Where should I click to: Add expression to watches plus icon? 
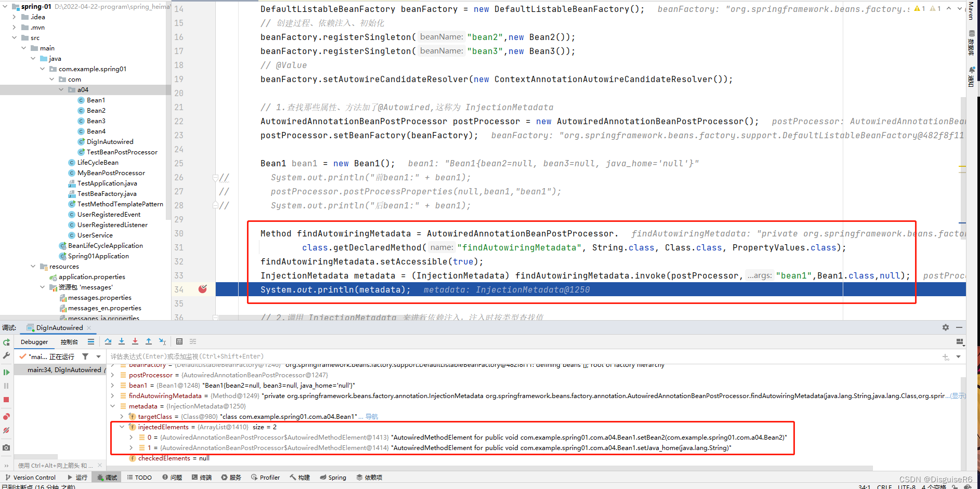[x=945, y=357]
